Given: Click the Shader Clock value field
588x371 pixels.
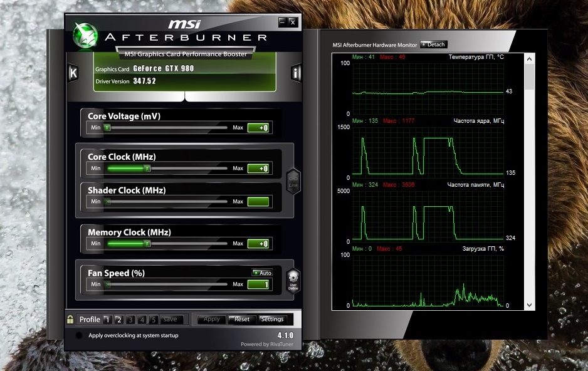Looking at the screenshot, I should pyautogui.click(x=258, y=202).
